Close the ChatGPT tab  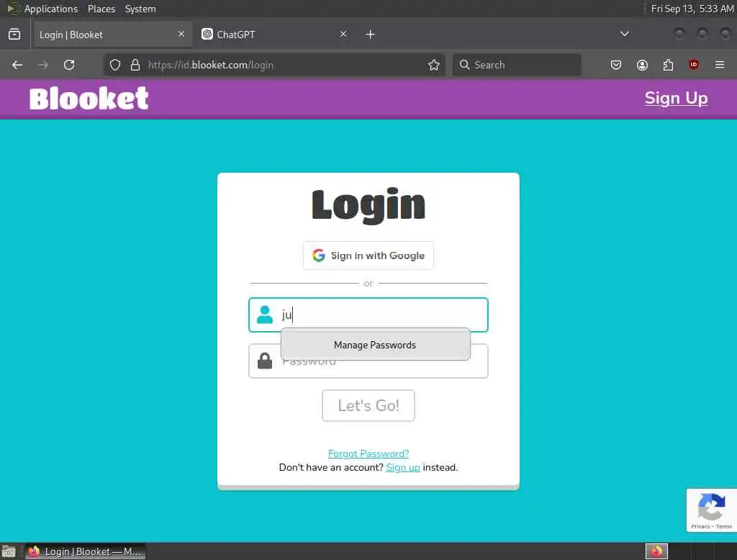(x=343, y=34)
